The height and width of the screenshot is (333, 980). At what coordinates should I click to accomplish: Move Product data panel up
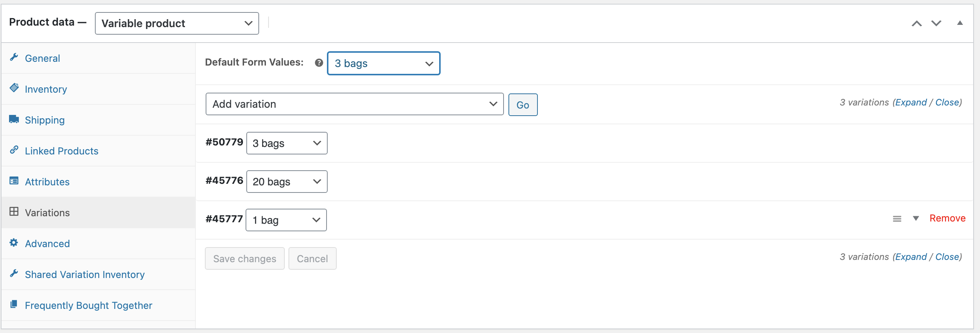pyautogui.click(x=916, y=24)
